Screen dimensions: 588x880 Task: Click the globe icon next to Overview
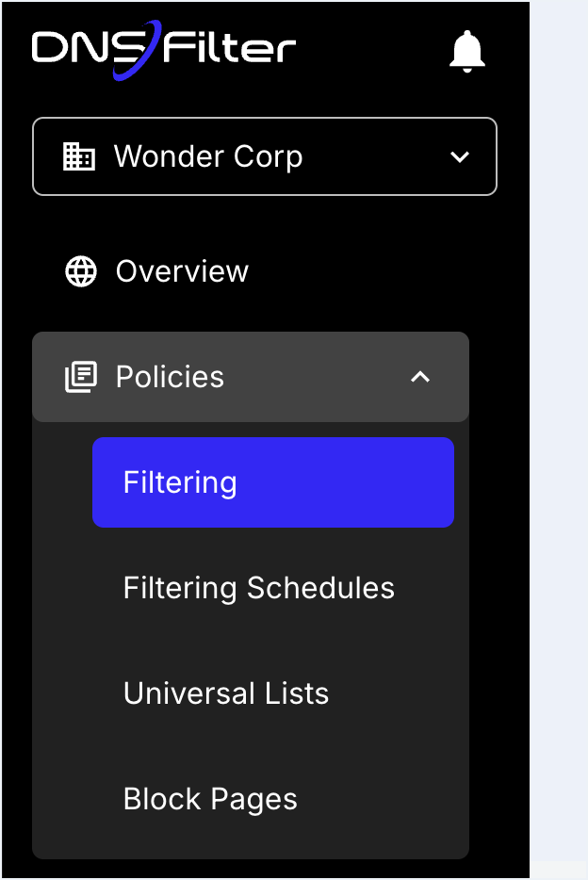[x=81, y=271]
